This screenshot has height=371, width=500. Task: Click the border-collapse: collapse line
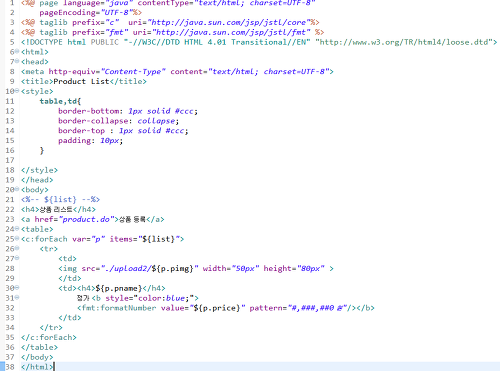pos(119,121)
